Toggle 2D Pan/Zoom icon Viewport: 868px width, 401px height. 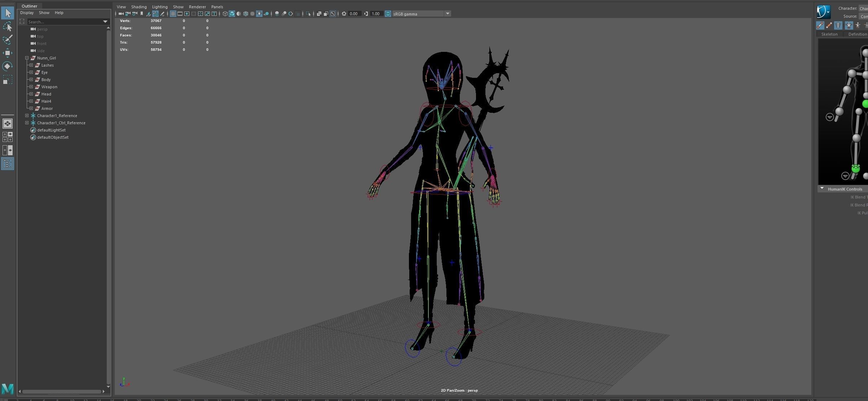point(155,14)
